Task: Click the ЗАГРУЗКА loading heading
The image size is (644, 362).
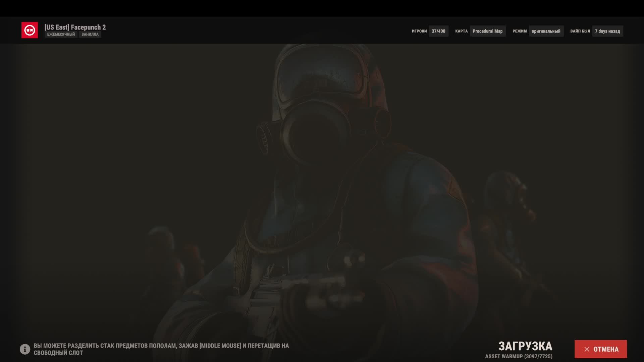Action: coord(525,346)
